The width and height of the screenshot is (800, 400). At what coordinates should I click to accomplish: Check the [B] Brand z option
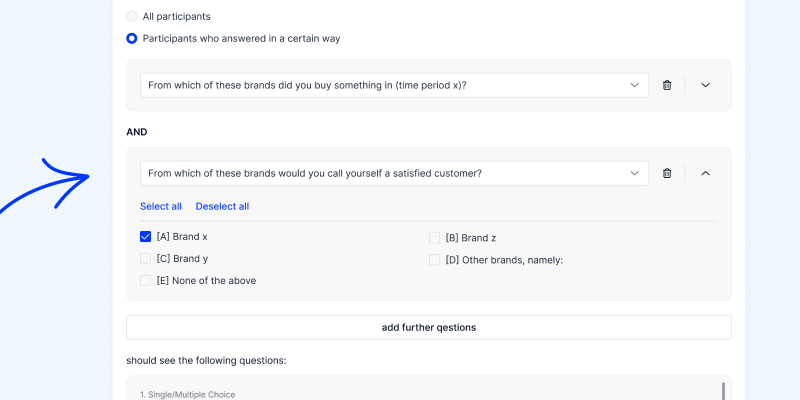[434, 238]
